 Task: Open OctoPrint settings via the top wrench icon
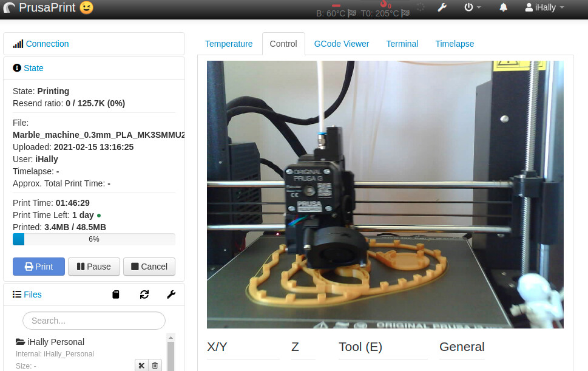(442, 7)
